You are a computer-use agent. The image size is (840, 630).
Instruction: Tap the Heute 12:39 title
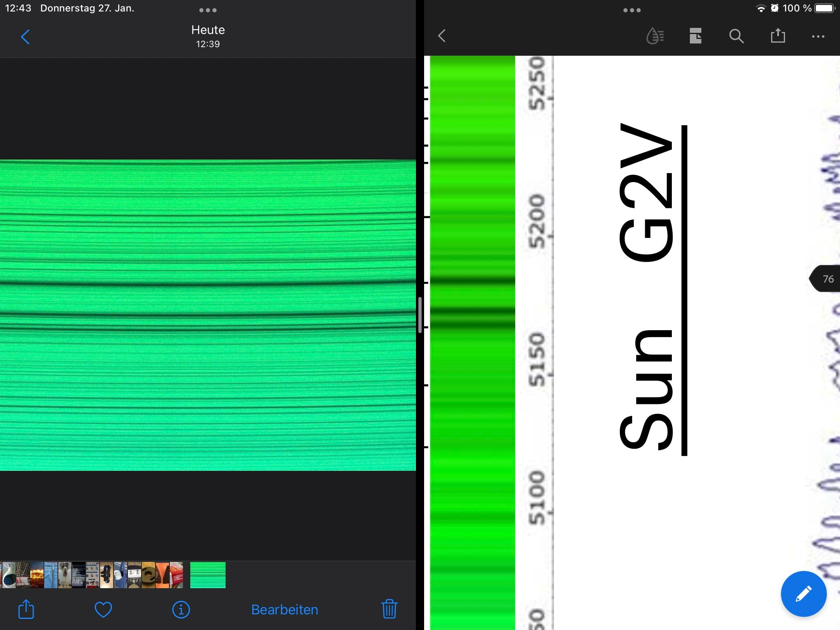(208, 36)
